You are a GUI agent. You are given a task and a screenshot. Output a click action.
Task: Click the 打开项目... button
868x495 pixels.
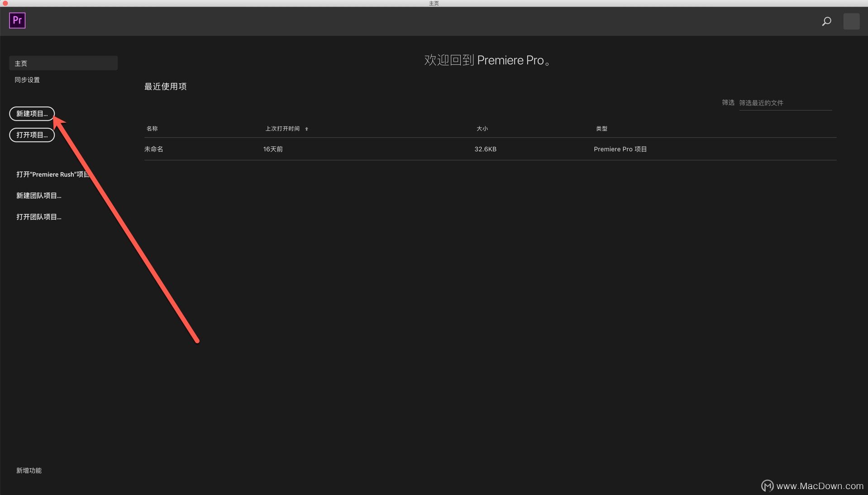click(32, 135)
